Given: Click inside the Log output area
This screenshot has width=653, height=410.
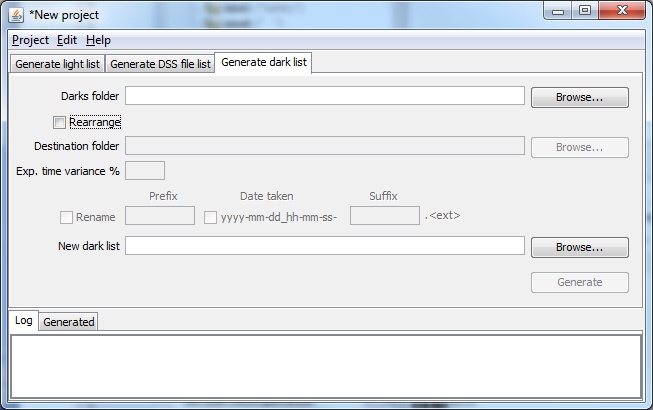Looking at the screenshot, I should [x=326, y=366].
